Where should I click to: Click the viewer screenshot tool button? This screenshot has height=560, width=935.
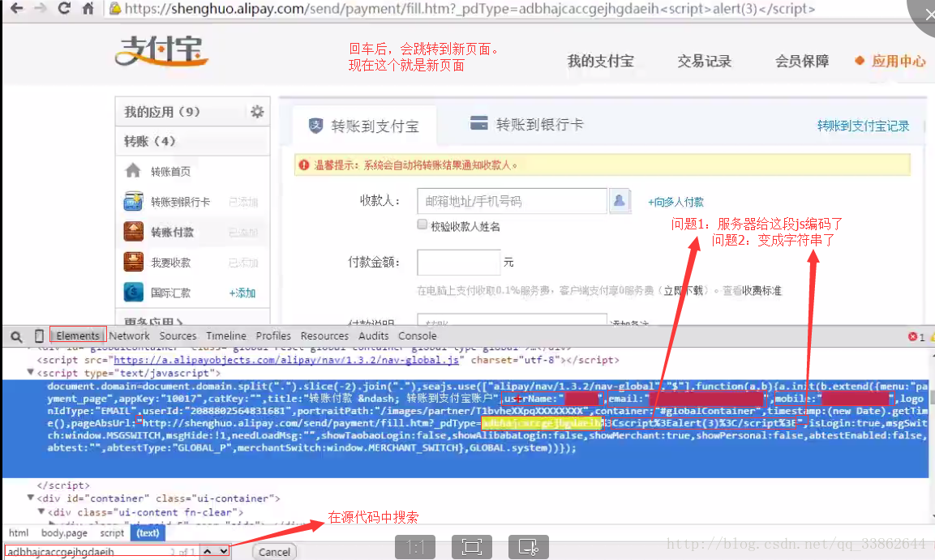coord(529,547)
